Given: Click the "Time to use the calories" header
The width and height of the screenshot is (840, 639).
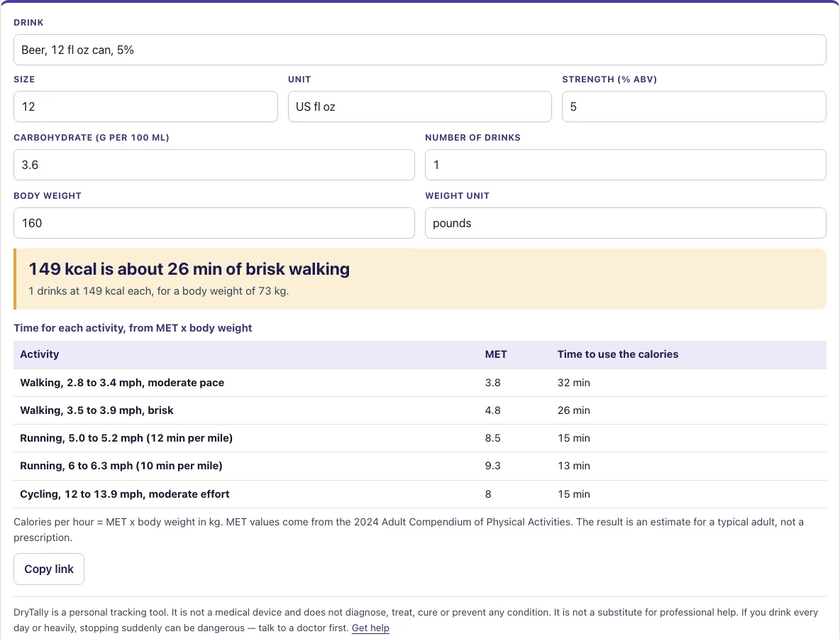Looking at the screenshot, I should point(618,354).
